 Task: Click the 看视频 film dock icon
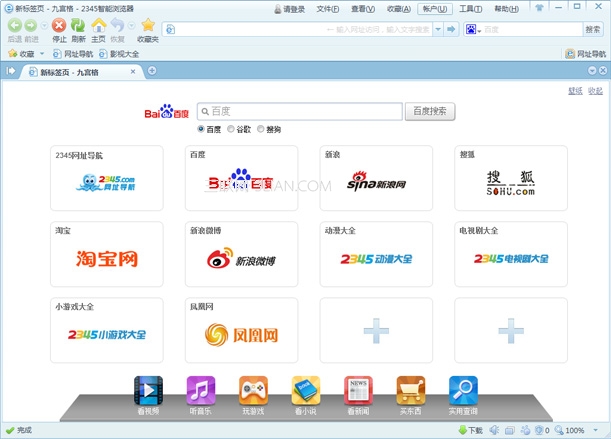(x=148, y=390)
